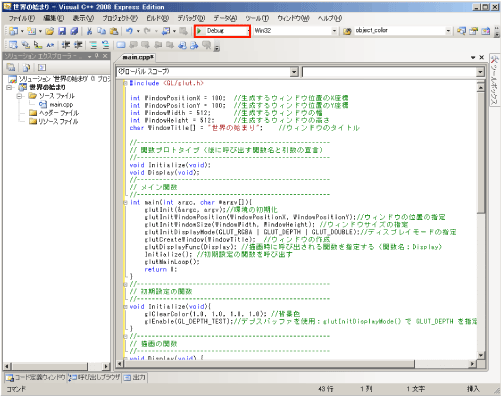
Task: Switch to the 呼び出しブラウザ tab
Action: pos(94,377)
